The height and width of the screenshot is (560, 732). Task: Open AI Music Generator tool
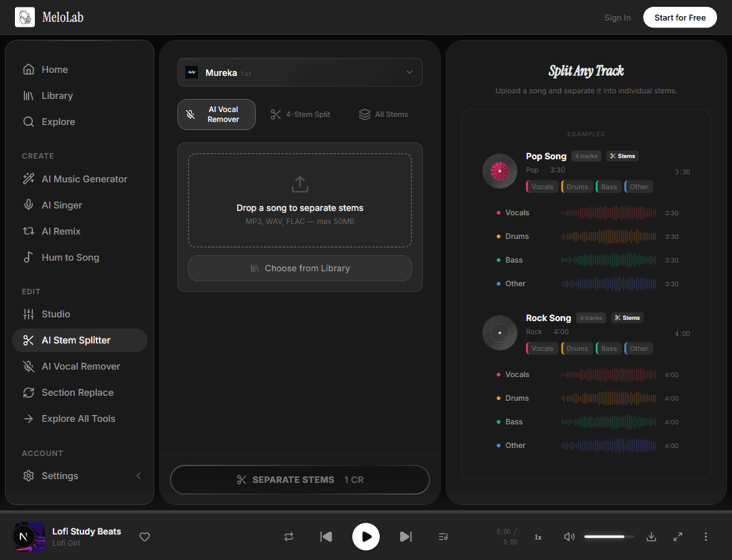pyautogui.click(x=80, y=179)
